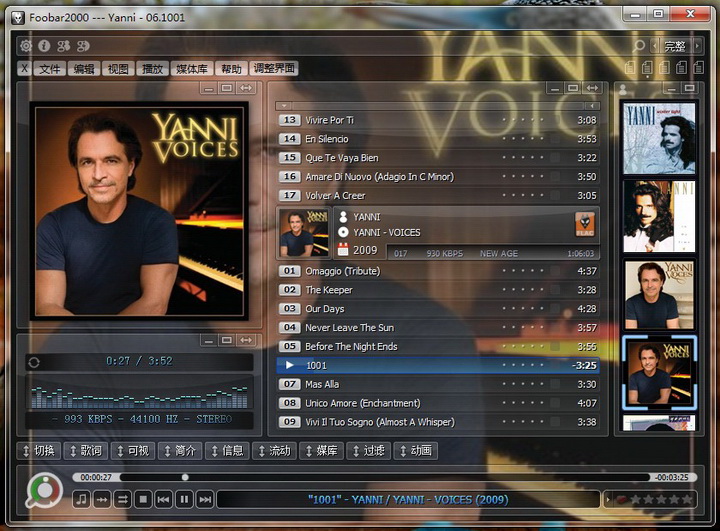Skip to the next track
This screenshot has height=531, width=720.
(x=205, y=499)
